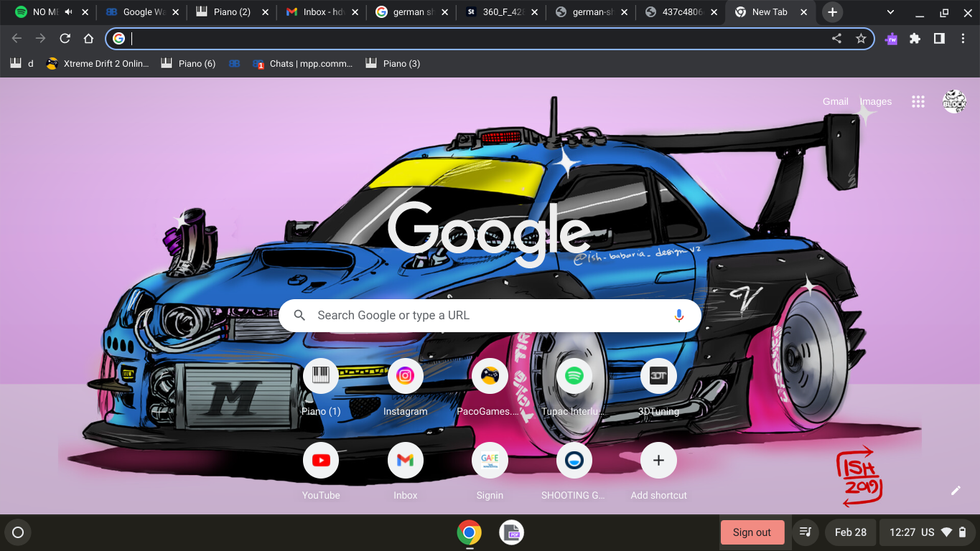Open the PacoGames shortcut
Viewport: 980px width, 551px height.
point(490,387)
